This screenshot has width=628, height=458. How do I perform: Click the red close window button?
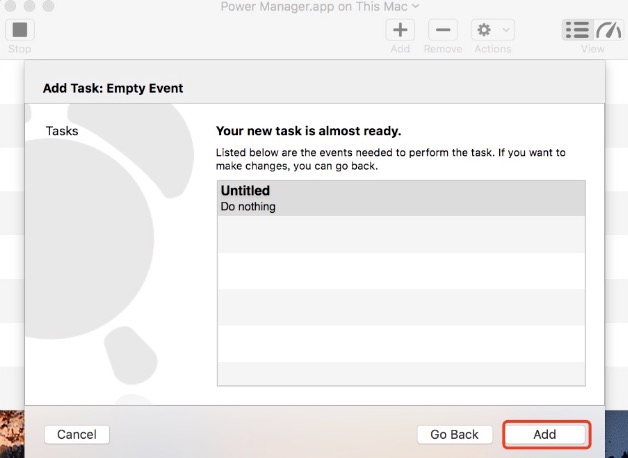pyautogui.click(x=11, y=7)
